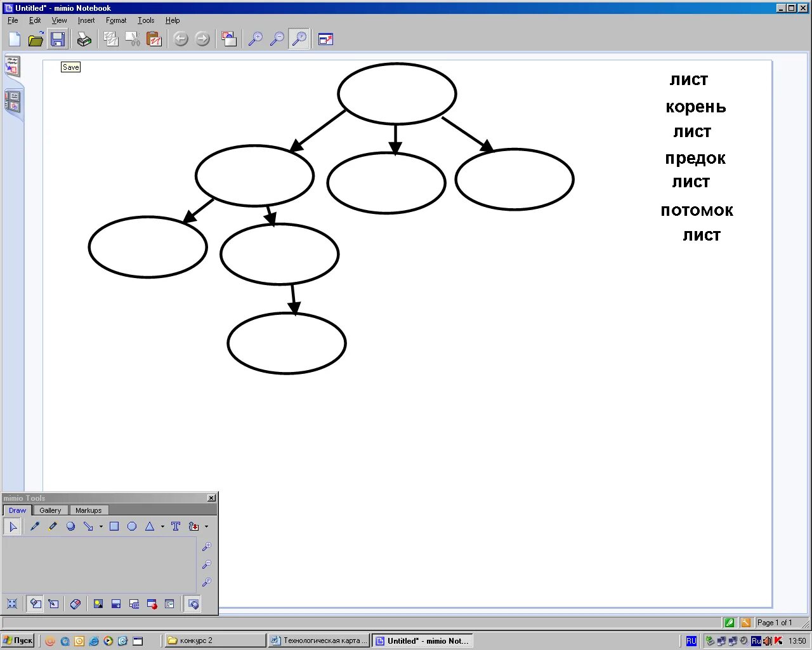Select the Arrow line drawing tool

[88, 526]
